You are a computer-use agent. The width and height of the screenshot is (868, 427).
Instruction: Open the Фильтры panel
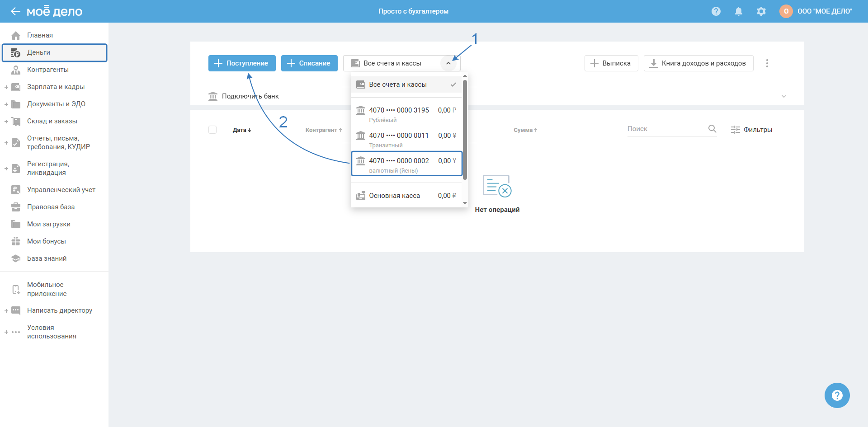coord(751,130)
